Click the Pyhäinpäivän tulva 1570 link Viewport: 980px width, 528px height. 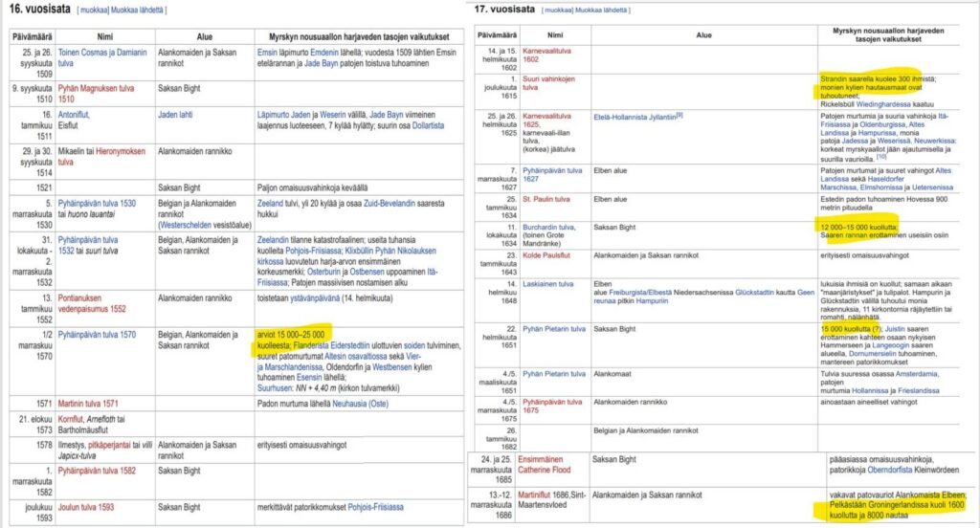(97, 335)
